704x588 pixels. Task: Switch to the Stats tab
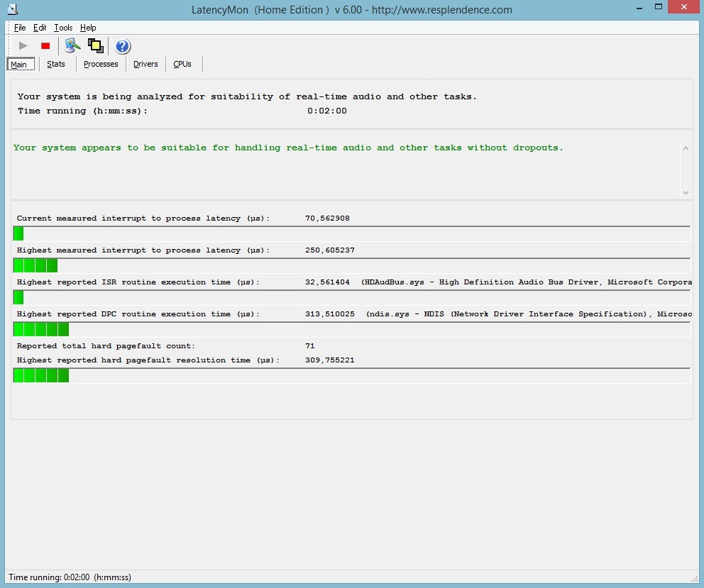[x=56, y=64]
